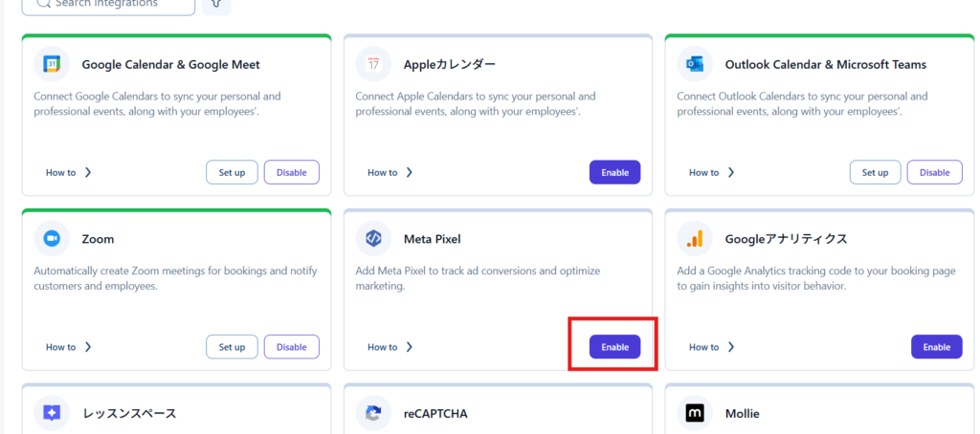Enable the Apple Calendar integration
The width and height of the screenshot is (980, 434).
coord(614,172)
